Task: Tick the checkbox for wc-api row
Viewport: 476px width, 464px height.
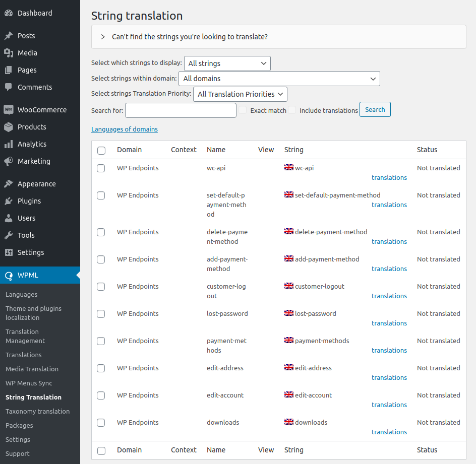Action: (101, 168)
